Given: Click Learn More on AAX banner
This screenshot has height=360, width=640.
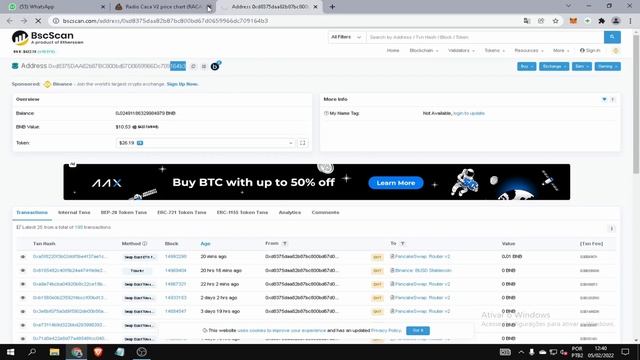Looking at the screenshot, I should point(396,183).
